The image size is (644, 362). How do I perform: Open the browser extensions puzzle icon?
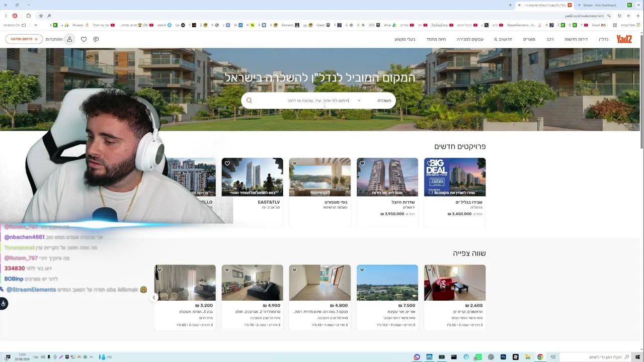(x=28, y=16)
